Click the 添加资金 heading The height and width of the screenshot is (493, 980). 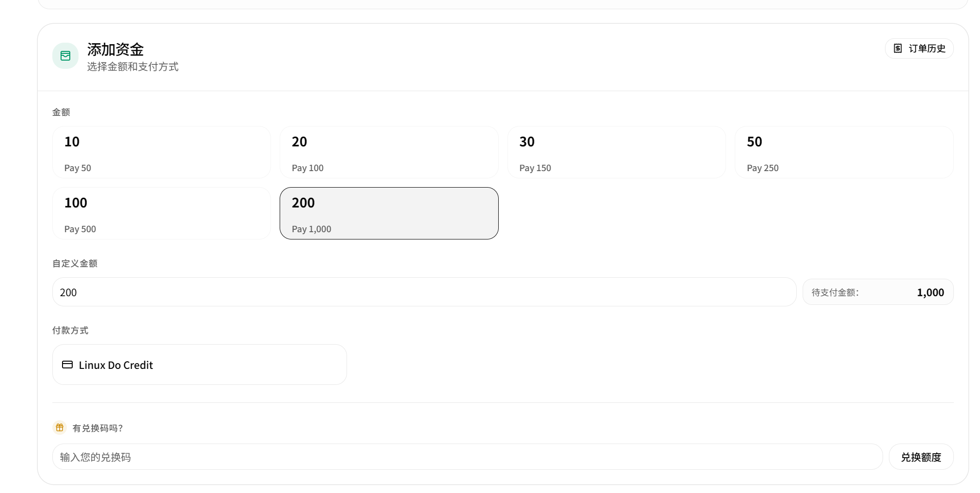tap(115, 49)
